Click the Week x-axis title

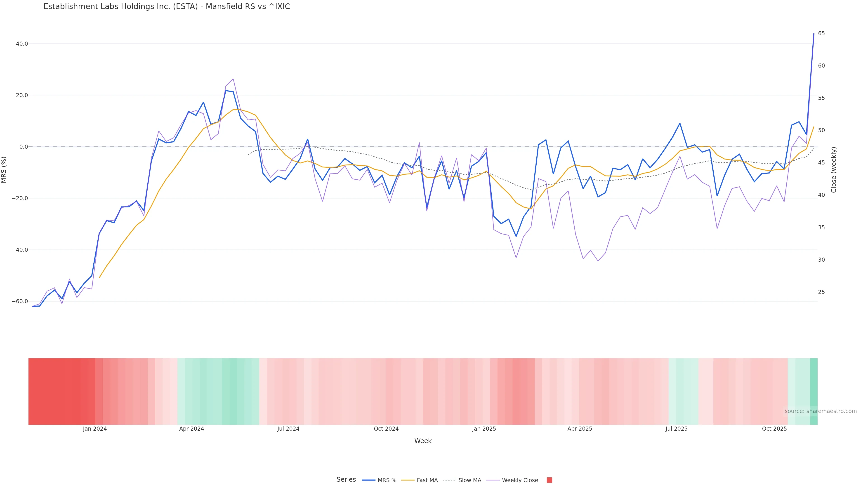tap(423, 441)
